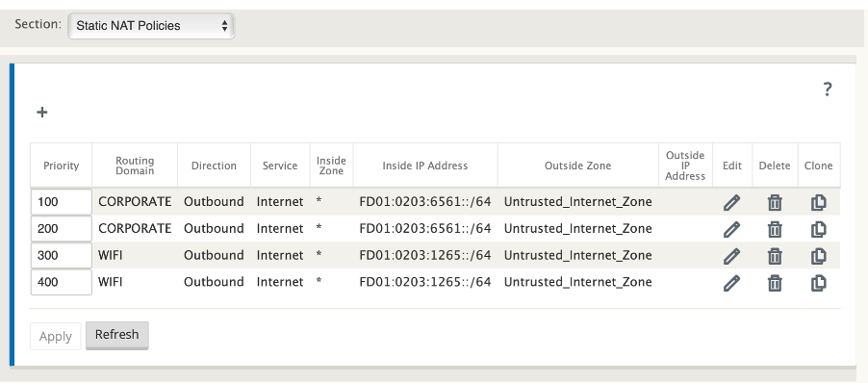Edit the priority 100 NAT policy

[731, 203]
